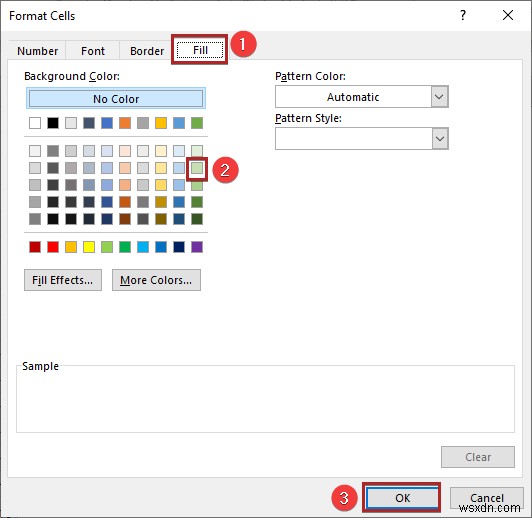Open the Fill Effects dialog
Image resolution: width=532 pixels, height=518 pixels.
pyautogui.click(x=63, y=280)
